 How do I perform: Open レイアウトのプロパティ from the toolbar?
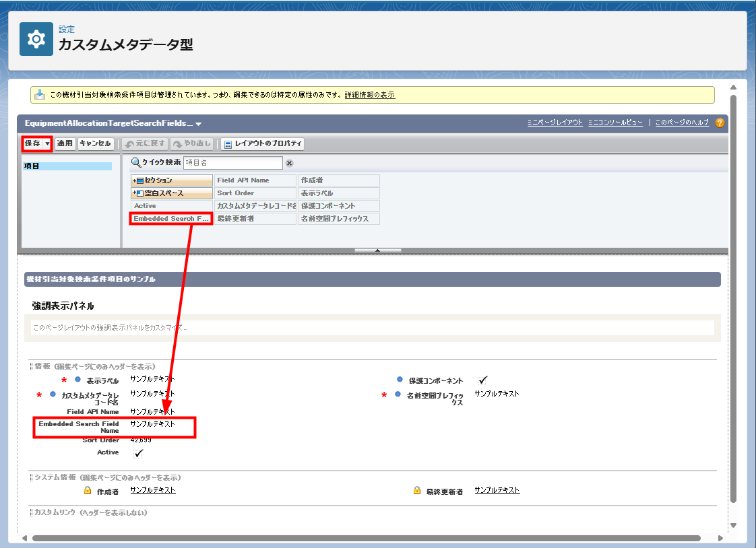(263, 143)
